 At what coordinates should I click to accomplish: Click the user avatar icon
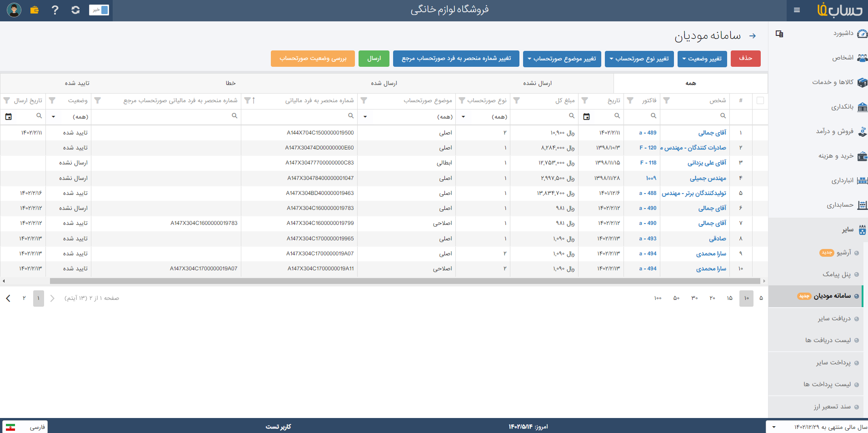(14, 10)
